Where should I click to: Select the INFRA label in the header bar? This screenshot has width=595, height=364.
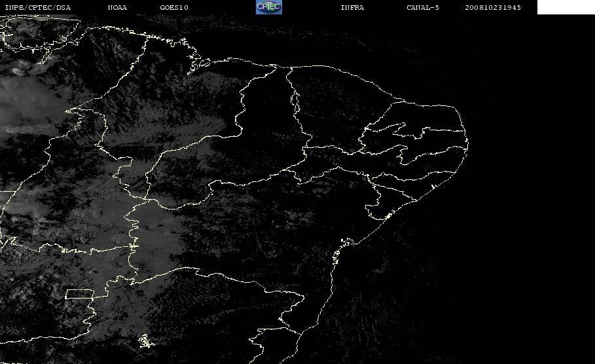click(352, 7)
